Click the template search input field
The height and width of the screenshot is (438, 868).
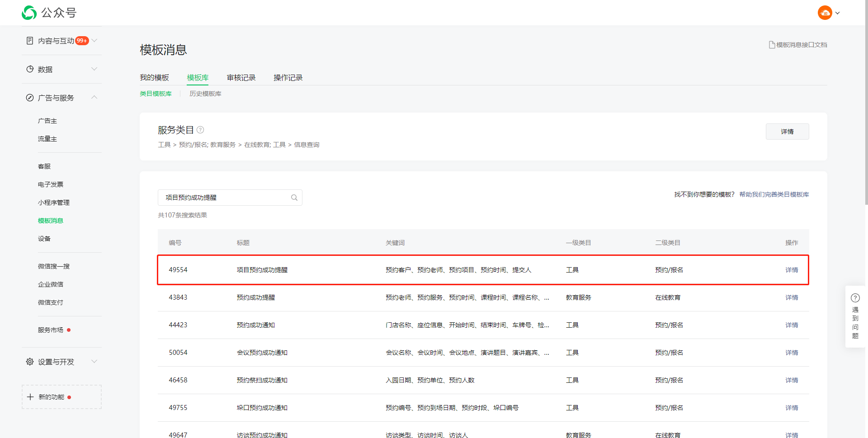click(x=224, y=198)
